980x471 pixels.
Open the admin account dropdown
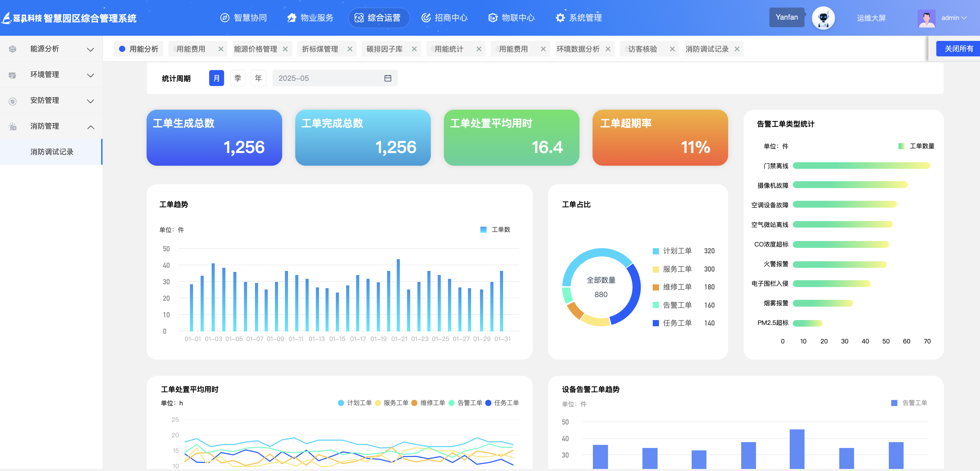pos(954,18)
